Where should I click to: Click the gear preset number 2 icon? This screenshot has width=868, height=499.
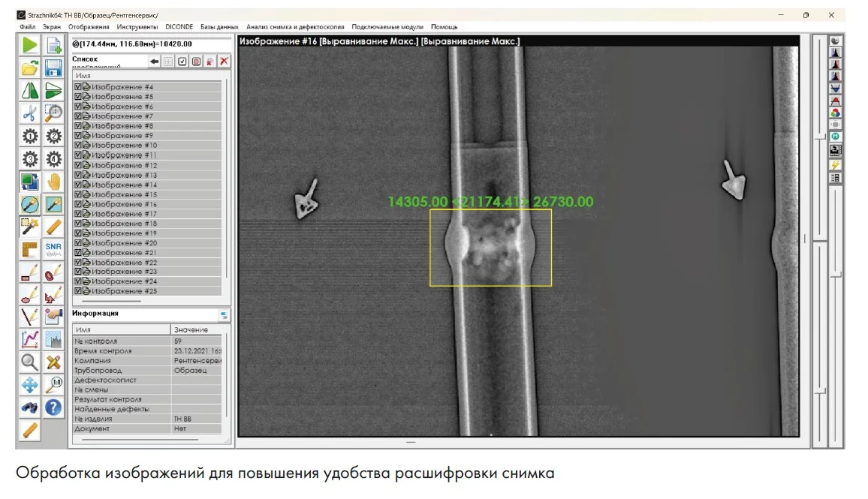tap(54, 136)
